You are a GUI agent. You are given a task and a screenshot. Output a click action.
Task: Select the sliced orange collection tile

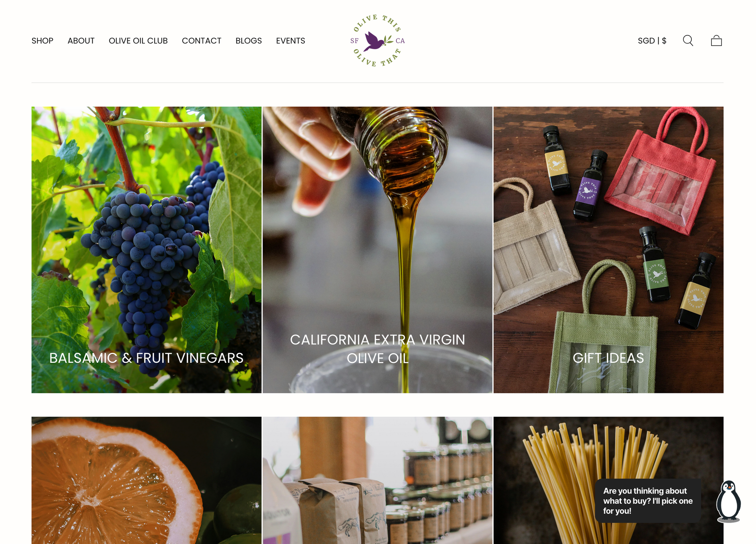(x=146, y=480)
